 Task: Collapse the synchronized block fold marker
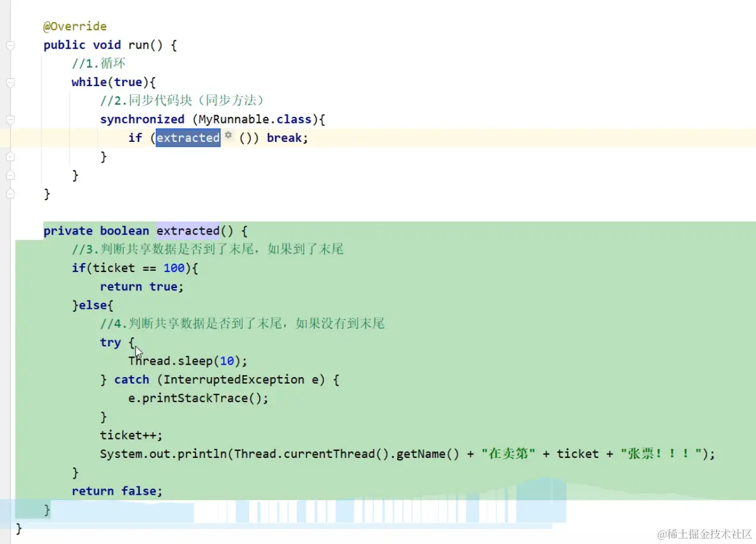[x=10, y=119]
